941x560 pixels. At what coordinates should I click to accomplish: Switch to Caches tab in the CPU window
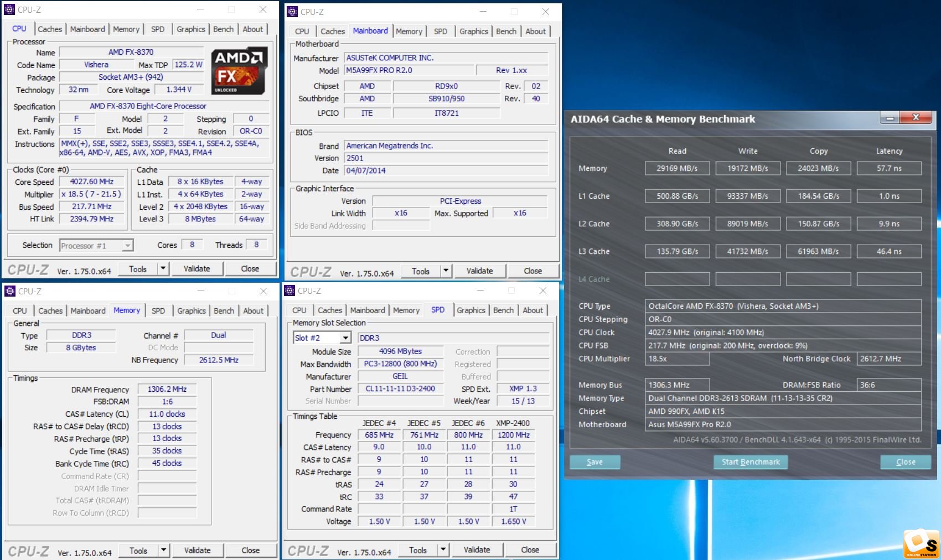click(x=50, y=29)
